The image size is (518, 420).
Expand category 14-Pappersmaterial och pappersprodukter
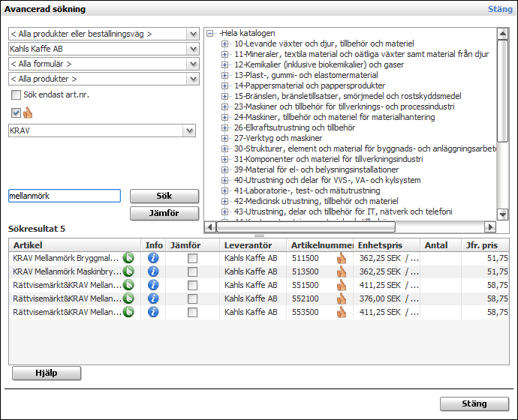(x=224, y=85)
